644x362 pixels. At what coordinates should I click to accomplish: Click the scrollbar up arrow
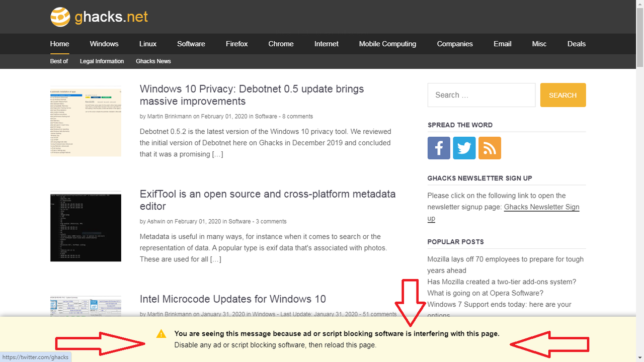coord(639,4)
